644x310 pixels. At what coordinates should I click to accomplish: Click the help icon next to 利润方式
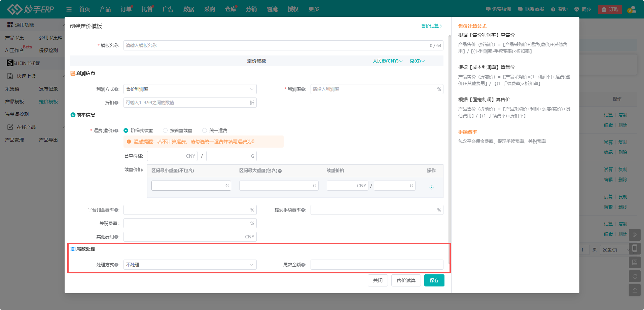(x=116, y=89)
